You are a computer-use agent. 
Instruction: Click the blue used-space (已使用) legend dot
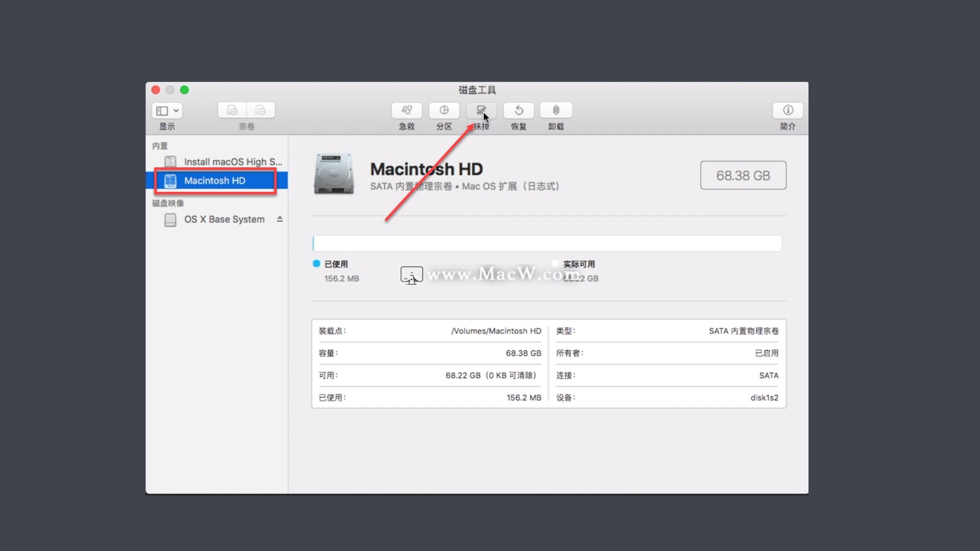pyautogui.click(x=316, y=264)
